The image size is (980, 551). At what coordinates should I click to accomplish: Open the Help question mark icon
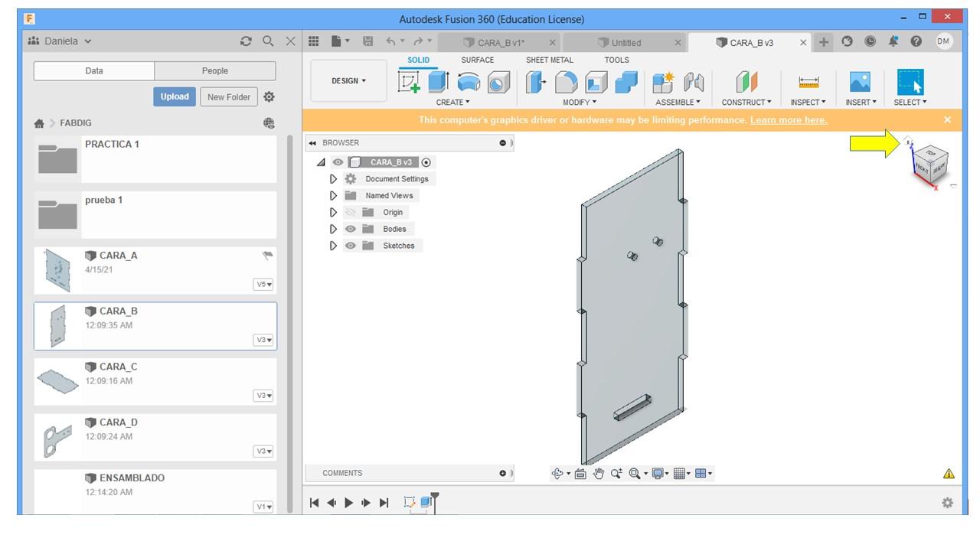click(x=916, y=42)
